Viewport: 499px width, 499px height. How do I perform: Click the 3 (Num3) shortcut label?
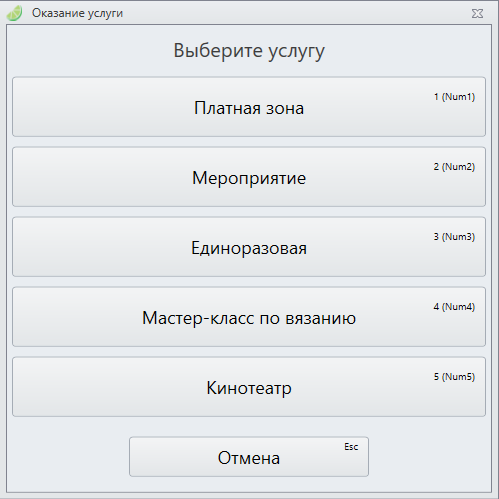(454, 237)
